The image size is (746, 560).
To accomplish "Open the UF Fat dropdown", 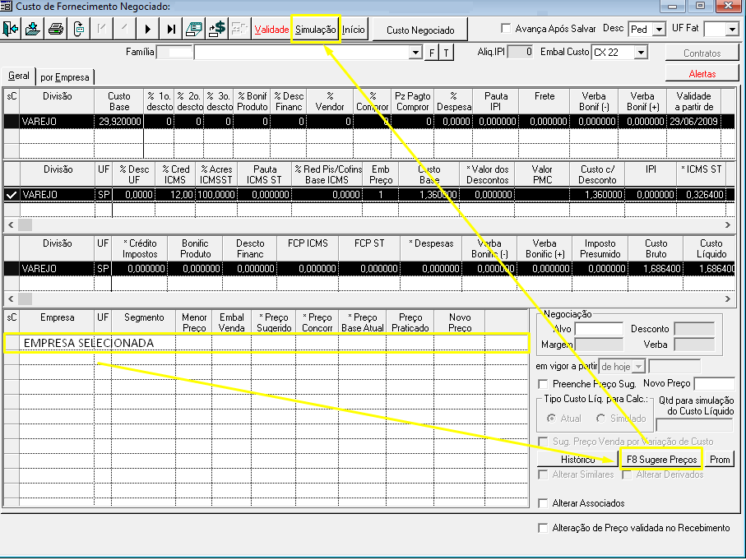I will [x=733, y=30].
